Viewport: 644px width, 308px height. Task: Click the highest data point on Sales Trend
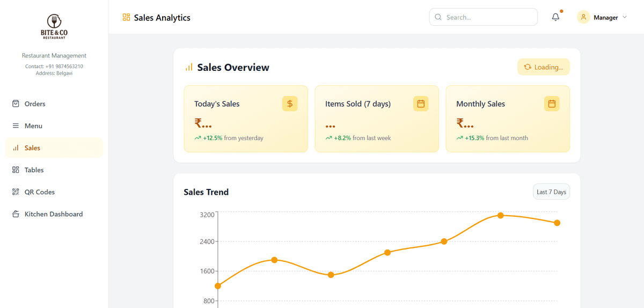pos(500,215)
